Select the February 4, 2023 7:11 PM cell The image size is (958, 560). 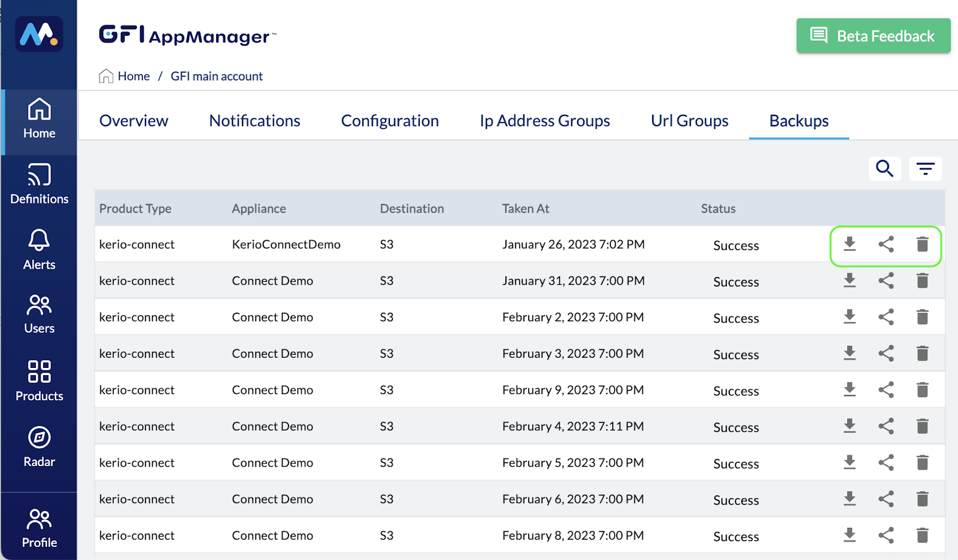(573, 426)
